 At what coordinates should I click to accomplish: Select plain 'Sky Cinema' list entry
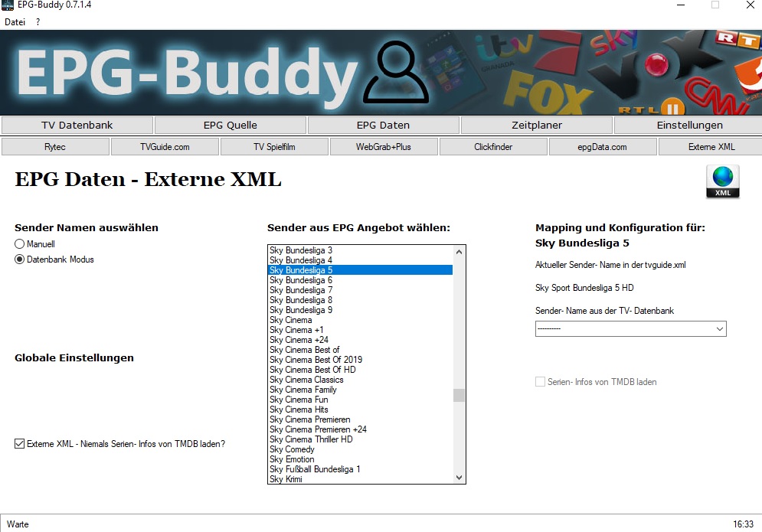361,320
